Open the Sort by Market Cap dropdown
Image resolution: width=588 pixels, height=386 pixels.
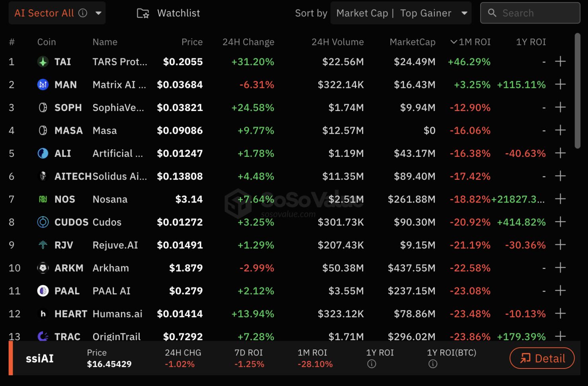[x=464, y=13]
